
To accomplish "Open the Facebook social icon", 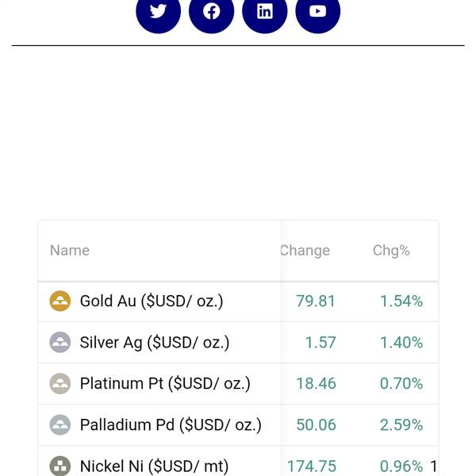I will (212, 11).
